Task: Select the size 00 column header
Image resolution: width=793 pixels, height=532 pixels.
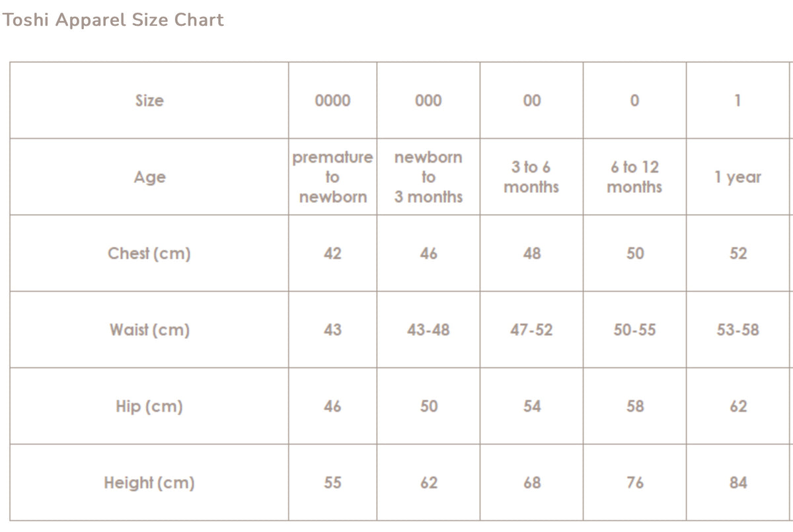Action: [x=531, y=100]
